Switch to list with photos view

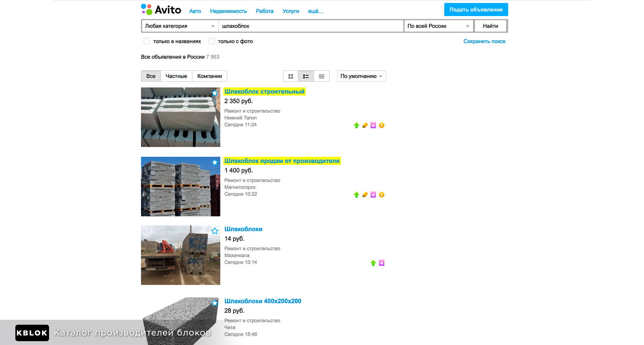tap(306, 76)
